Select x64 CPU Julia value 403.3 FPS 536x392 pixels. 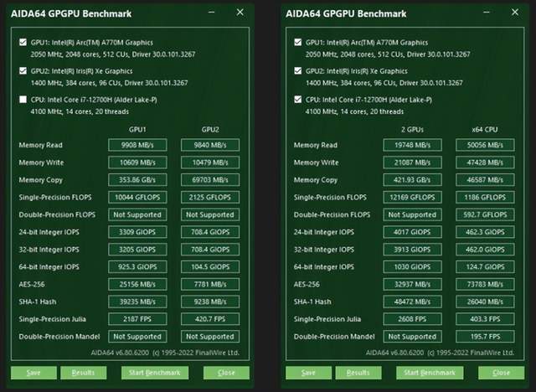tap(485, 319)
